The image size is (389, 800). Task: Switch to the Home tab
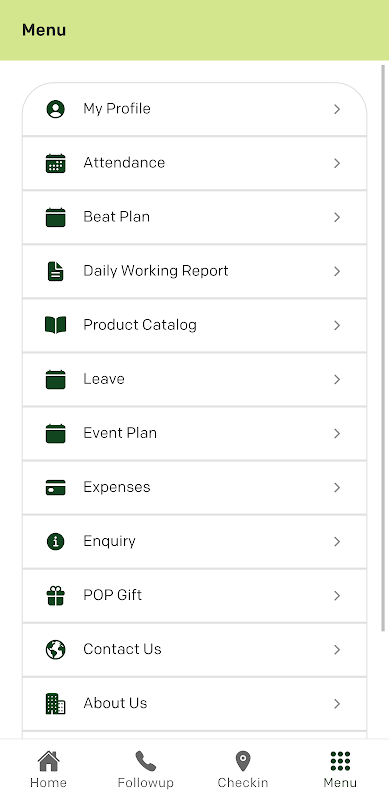tap(48, 769)
